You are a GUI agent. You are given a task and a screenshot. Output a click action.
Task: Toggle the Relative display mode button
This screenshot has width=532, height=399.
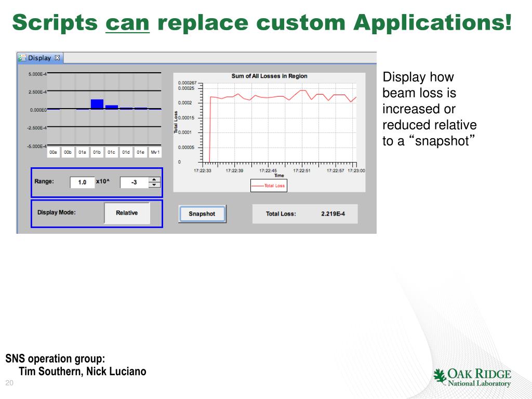click(x=127, y=213)
